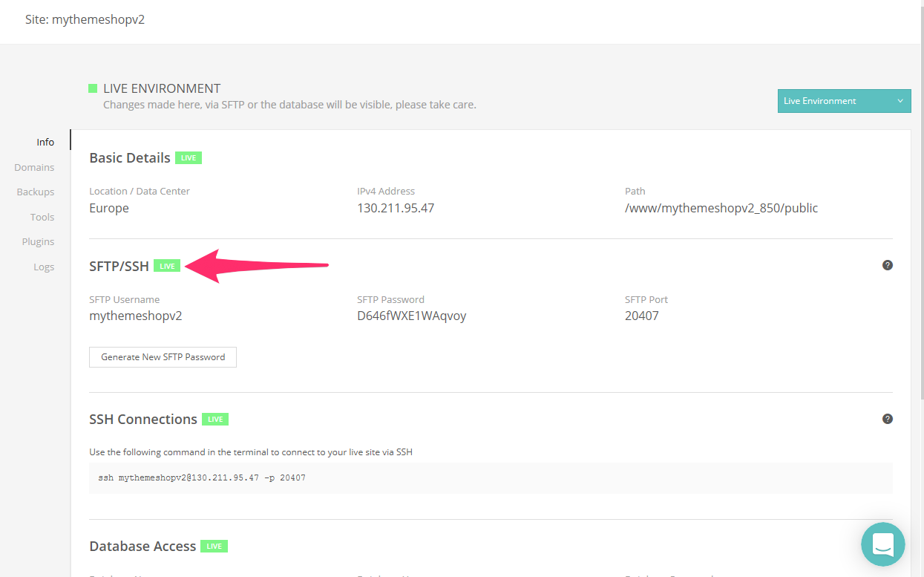Select the SSH connection command text
Image resolution: width=924 pixels, height=577 pixels.
pyautogui.click(x=200, y=477)
